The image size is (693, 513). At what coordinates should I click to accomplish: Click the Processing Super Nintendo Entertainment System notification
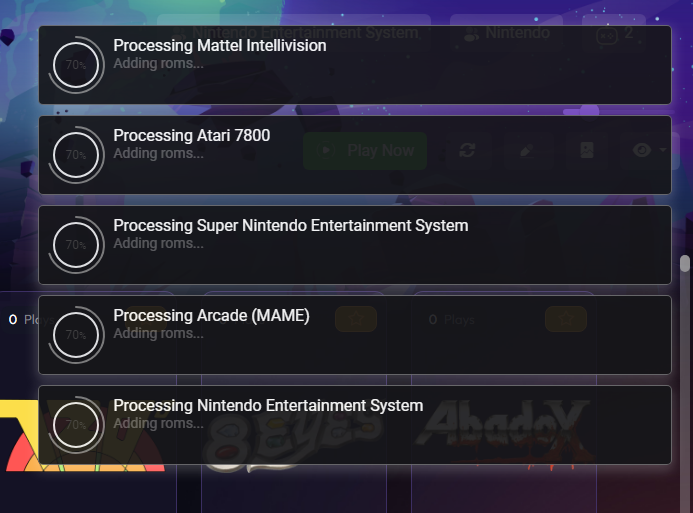pos(355,245)
